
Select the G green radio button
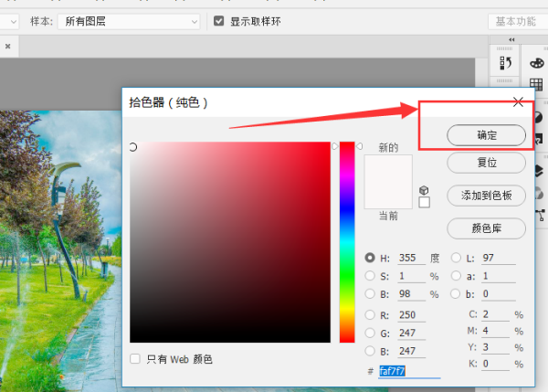pyautogui.click(x=370, y=333)
